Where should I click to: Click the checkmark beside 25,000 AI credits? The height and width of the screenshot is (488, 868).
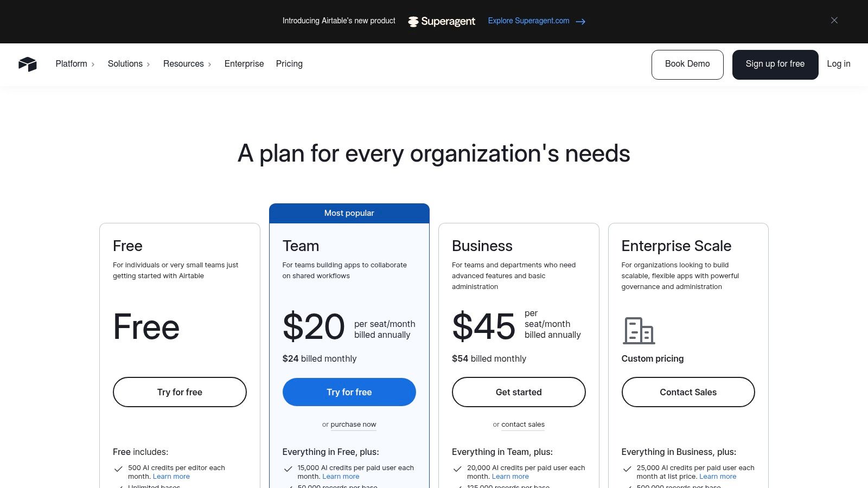[627, 468]
